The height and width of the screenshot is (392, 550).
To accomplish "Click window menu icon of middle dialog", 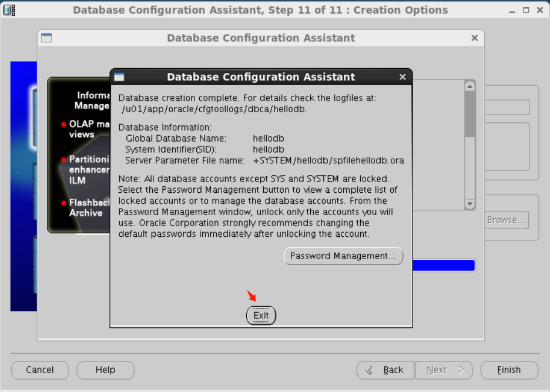I will tap(46, 38).
